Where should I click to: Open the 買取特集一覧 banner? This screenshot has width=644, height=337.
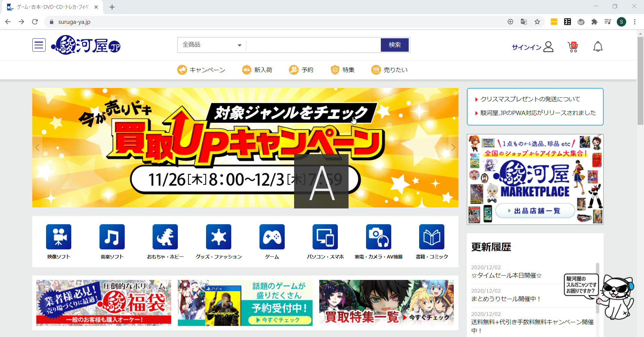pos(387,303)
